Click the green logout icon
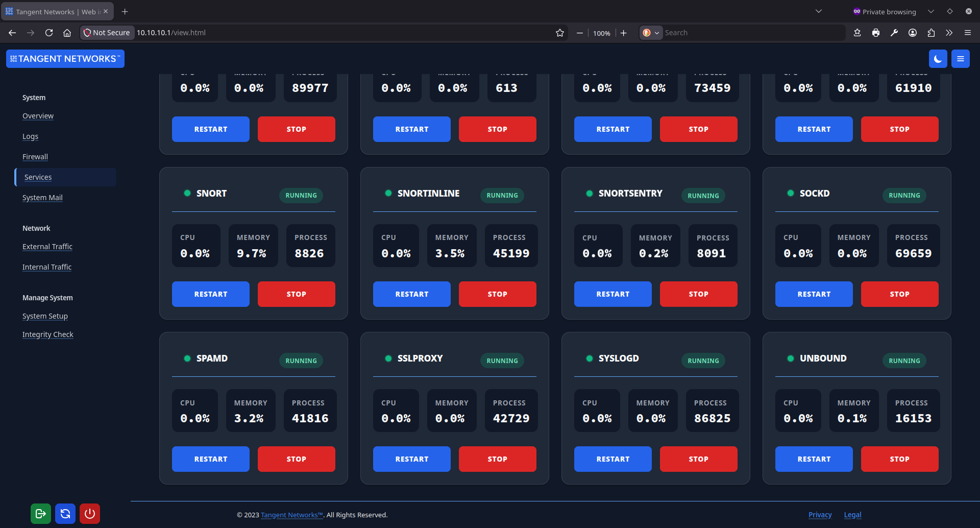Image resolution: width=980 pixels, height=528 pixels. point(40,514)
